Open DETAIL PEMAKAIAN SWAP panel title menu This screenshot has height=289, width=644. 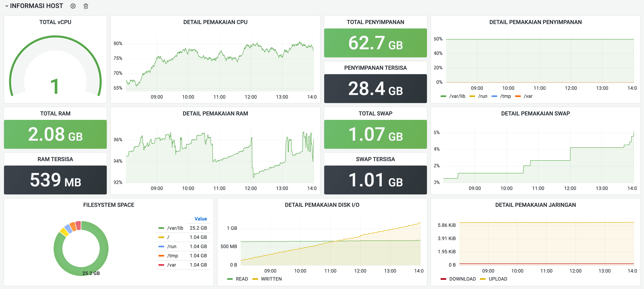click(535, 113)
